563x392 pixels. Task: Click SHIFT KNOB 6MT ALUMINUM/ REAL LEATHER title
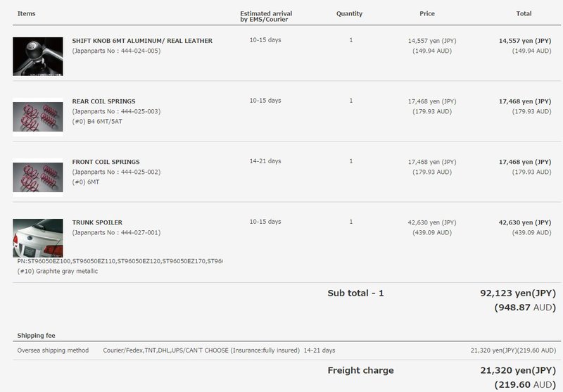[x=142, y=41]
